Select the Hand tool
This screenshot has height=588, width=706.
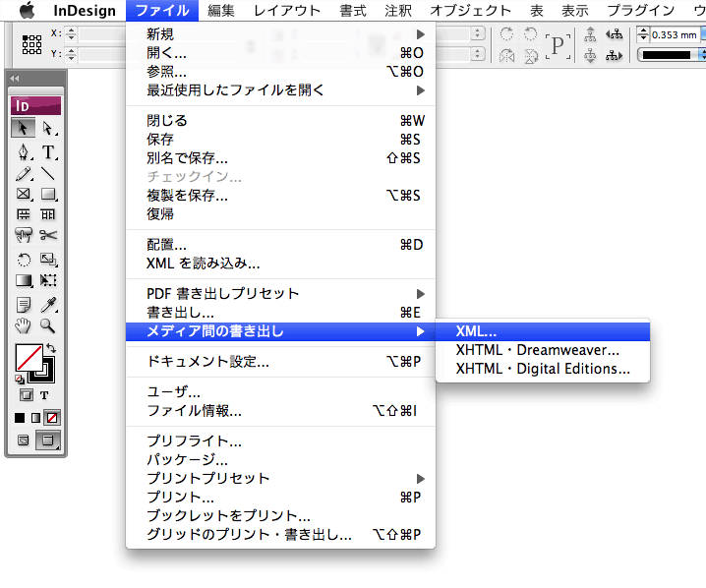point(23,325)
